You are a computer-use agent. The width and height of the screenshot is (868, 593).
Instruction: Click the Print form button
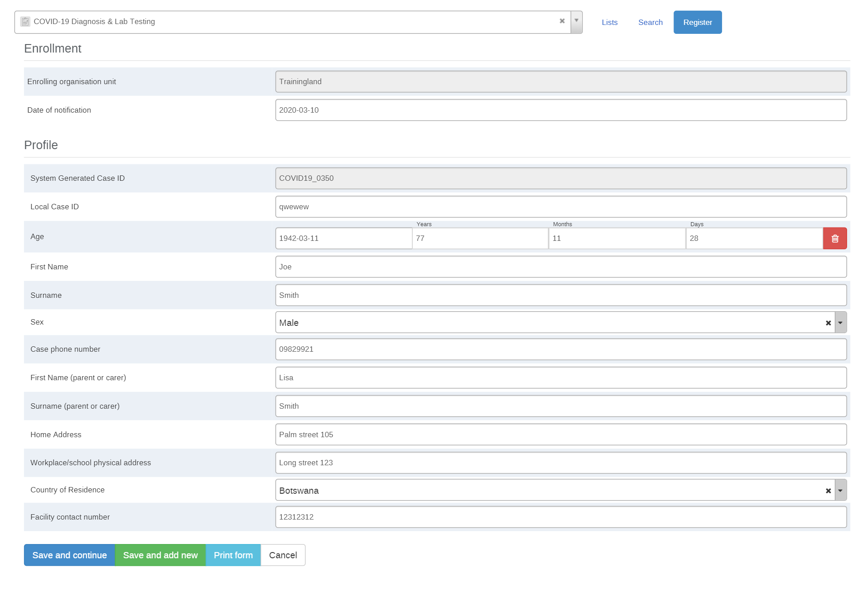pos(233,555)
